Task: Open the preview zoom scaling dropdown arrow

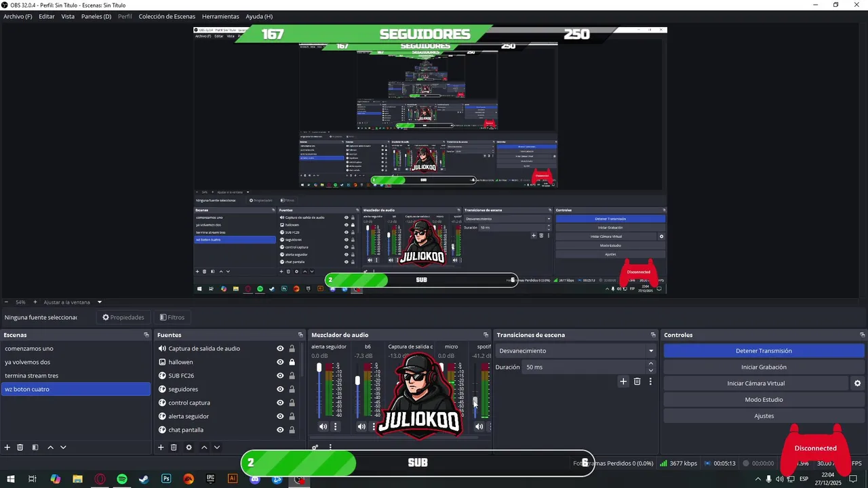Action: point(100,302)
